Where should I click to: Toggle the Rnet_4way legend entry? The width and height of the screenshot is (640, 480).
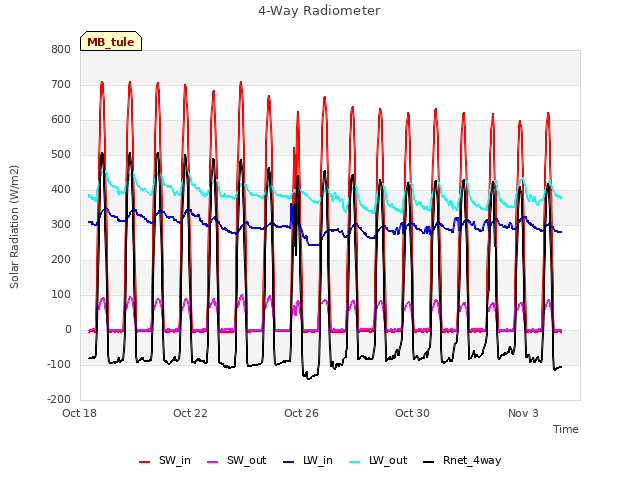point(462,461)
